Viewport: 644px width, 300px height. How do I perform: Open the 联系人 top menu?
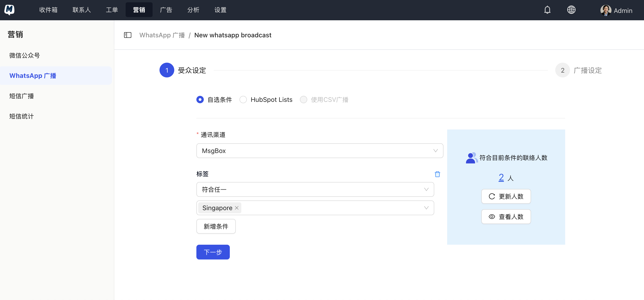click(82, 10)
